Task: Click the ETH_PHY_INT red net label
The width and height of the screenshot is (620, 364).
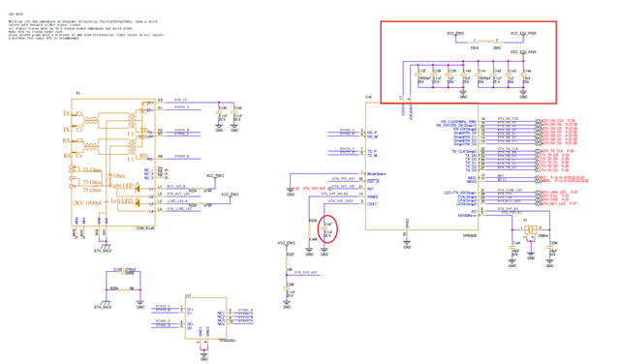Action: pos(314,189)
